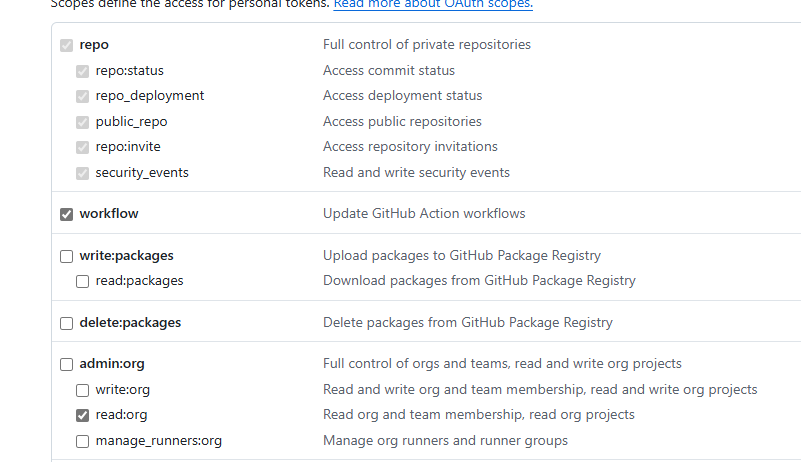Enable the write:org scope checkbox
Image resolution: width=801 pixels, height=462 pixels.
pyautogui.click(x=83, y=390)
